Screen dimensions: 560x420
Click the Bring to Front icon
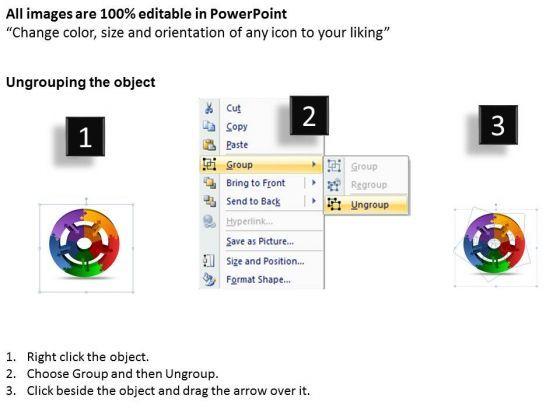pos(209,183)
